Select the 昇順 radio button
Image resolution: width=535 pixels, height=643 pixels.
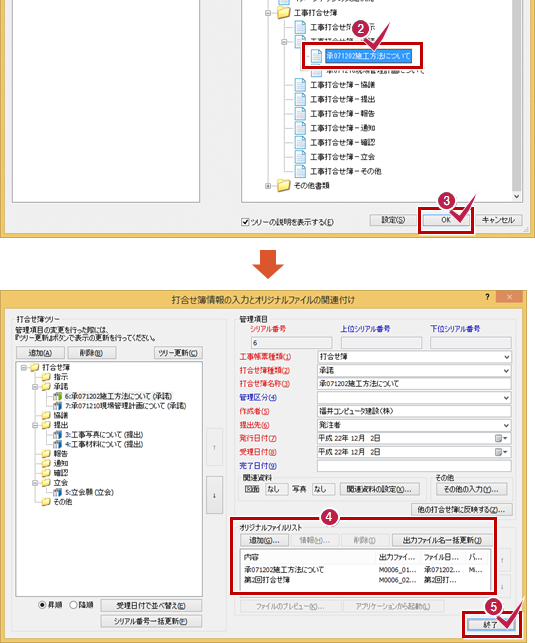tap(42, 605)
